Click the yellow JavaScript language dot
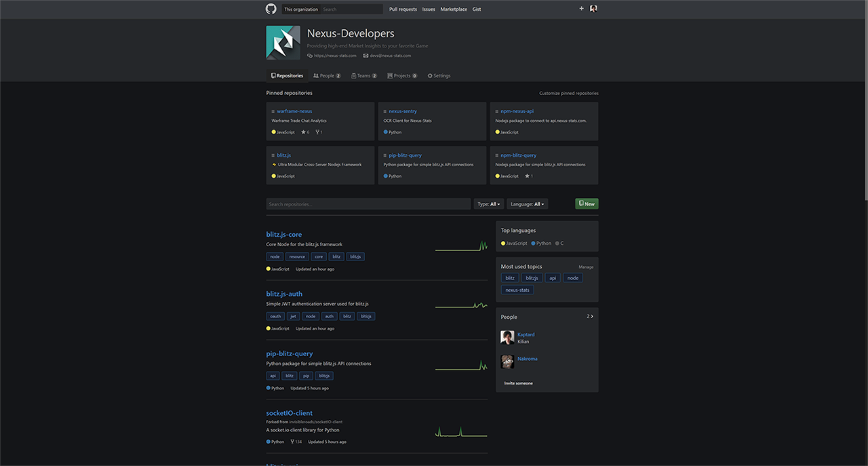868x466 pixels. tap(503, 243)
